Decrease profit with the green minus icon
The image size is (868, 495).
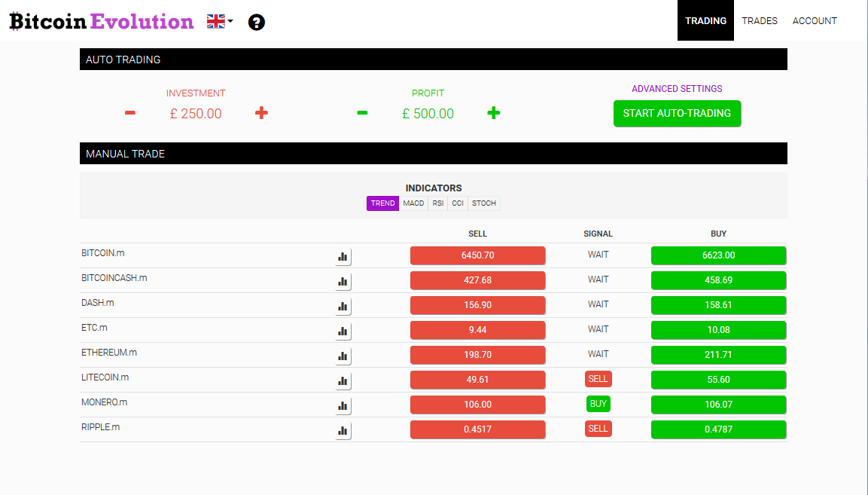point(362,113)
